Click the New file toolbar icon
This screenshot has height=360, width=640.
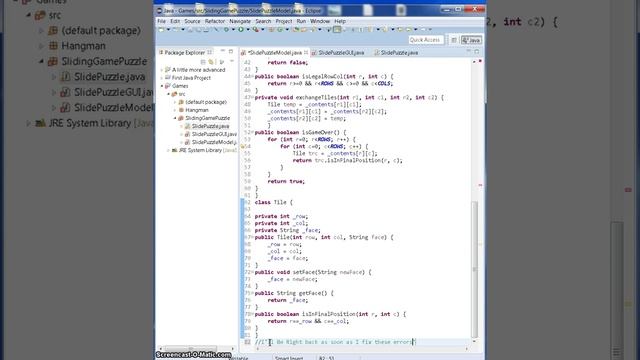(x=161, y=29)
